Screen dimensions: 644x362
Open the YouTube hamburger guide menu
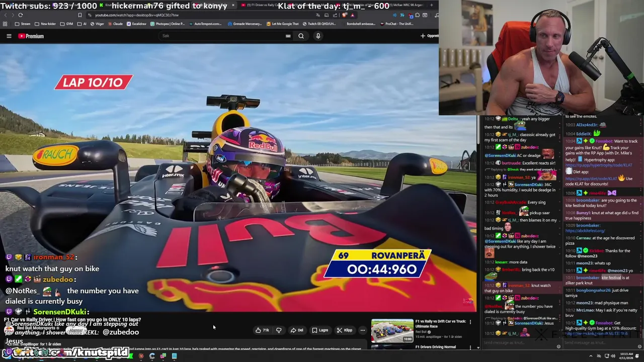pos(9,36)
